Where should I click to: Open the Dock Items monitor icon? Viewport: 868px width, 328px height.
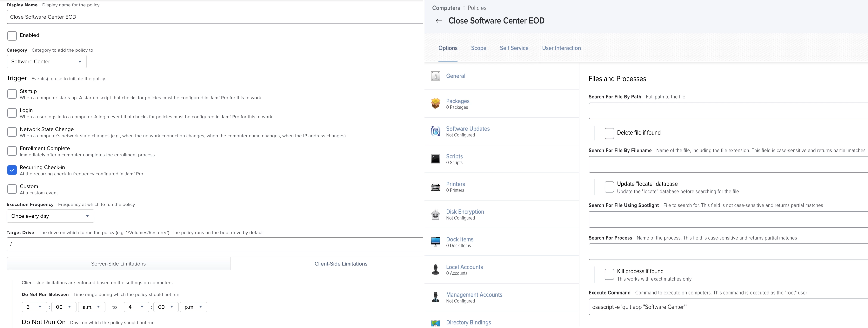point(435,242)
